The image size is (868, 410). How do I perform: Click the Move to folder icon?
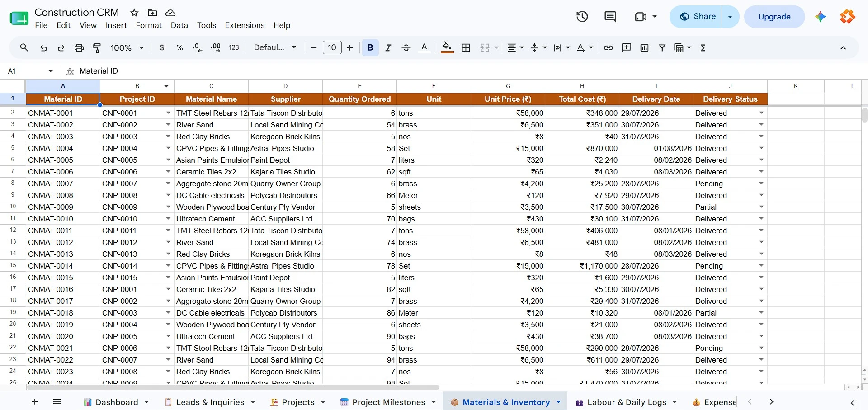tap(152, 13)
